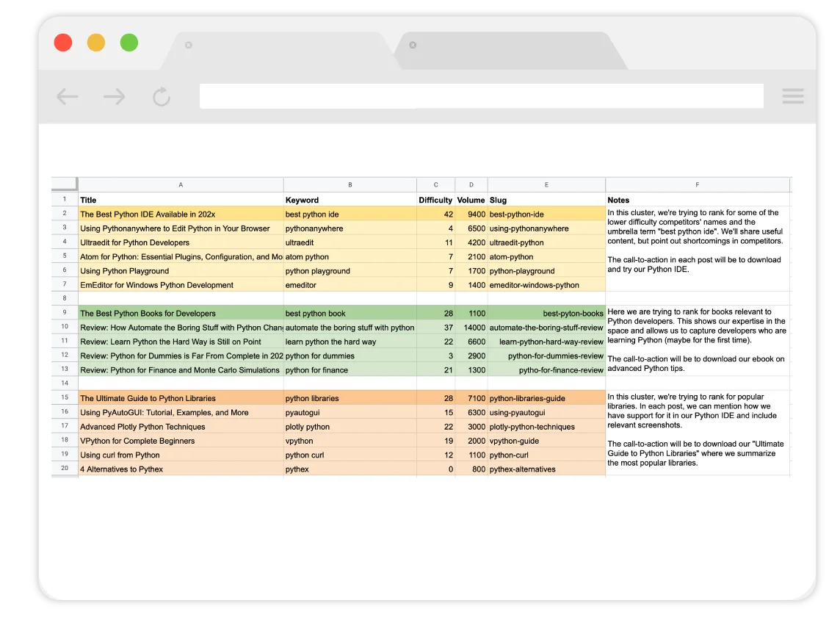Select column D header
Viewport: 840px width, 617px height.
click(x=471, y=185)
